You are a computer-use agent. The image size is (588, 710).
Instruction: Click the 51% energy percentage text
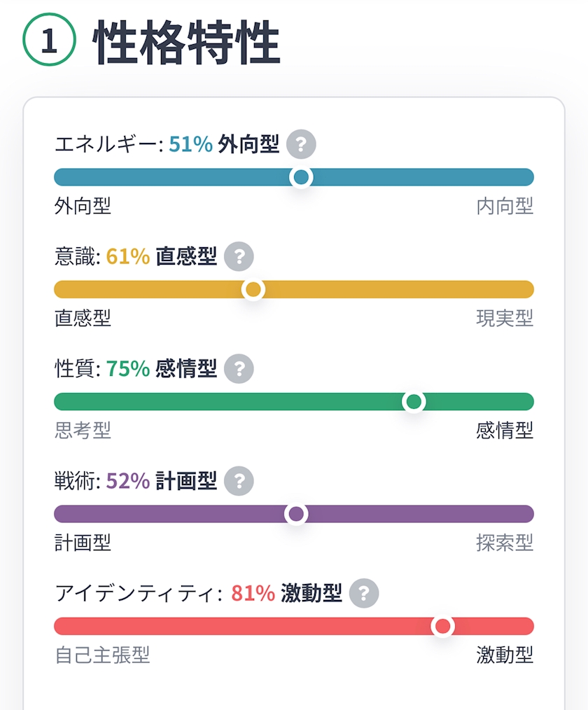click(x=190, y=144)
